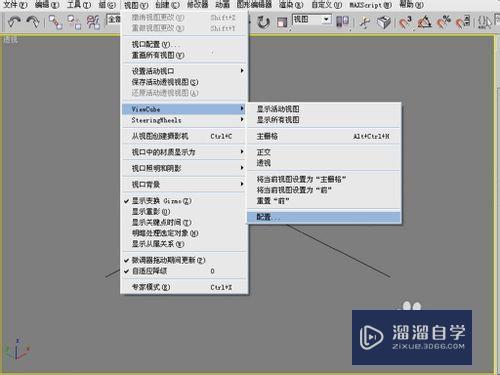Toggle the Percent Snap icon
This screenshot has height=375, width=500.
pos(444,22)
